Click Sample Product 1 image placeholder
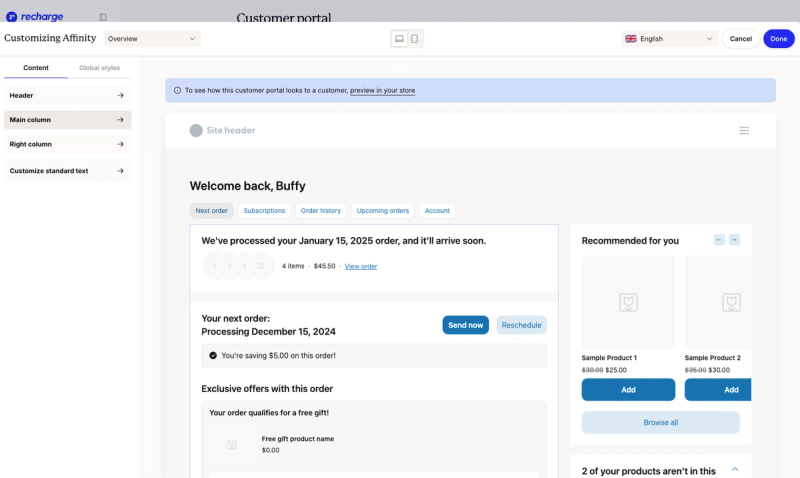Image resolution: width=800 pixels, height=478 pixels. pyautogui.click(x=628, y=302)
